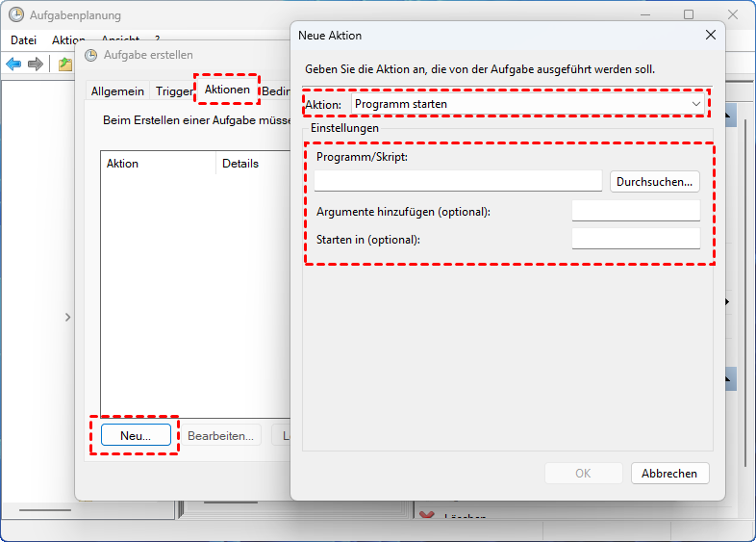The height and width of the screenshot is (542, 756).
Task: Click the Aufgabe erstellen clock icon
Action: [91, 55]
